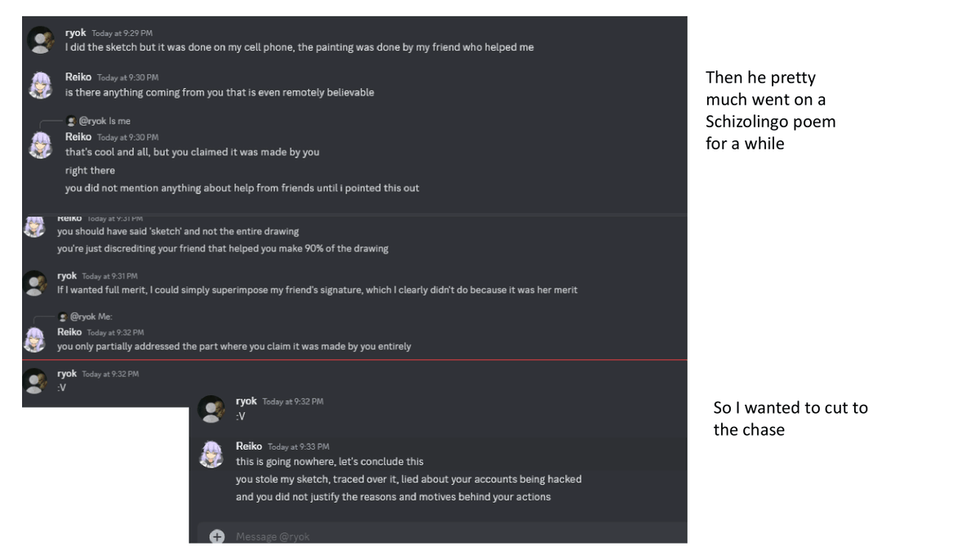Click the 'ryok' username at 9:29 PM
The width and height of the screenshot is (980, 551).
pos(76,33)
